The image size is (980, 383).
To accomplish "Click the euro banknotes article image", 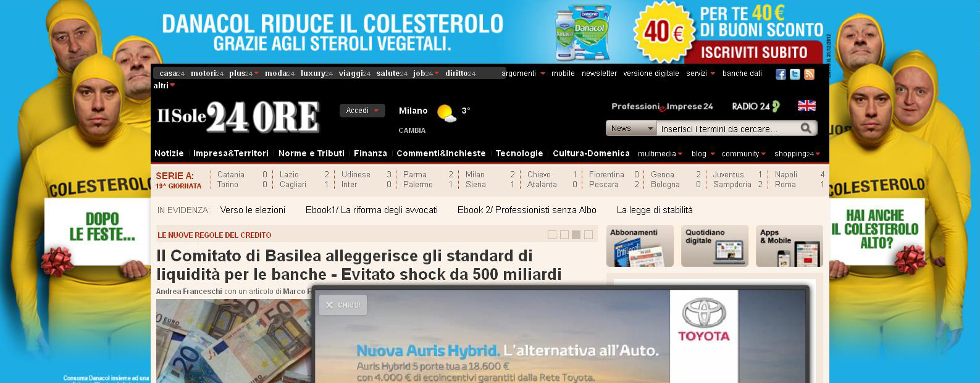I will point(234,341).
